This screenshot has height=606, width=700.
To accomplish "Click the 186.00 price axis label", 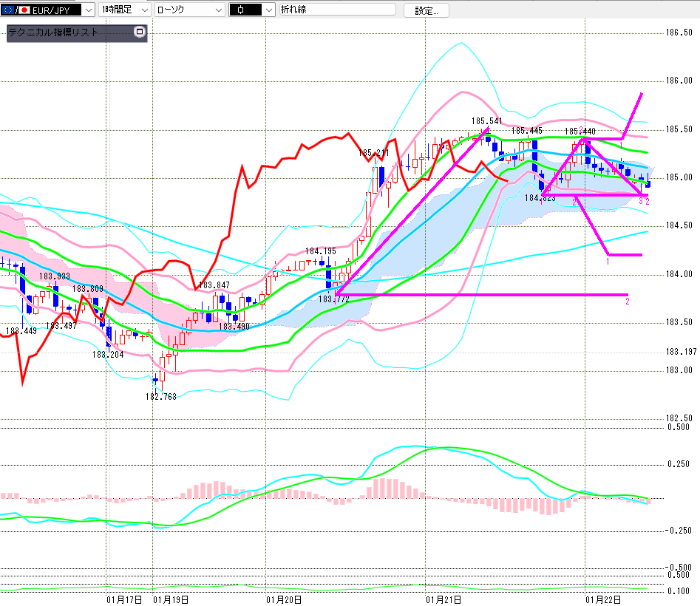I will tap(679, 81).
